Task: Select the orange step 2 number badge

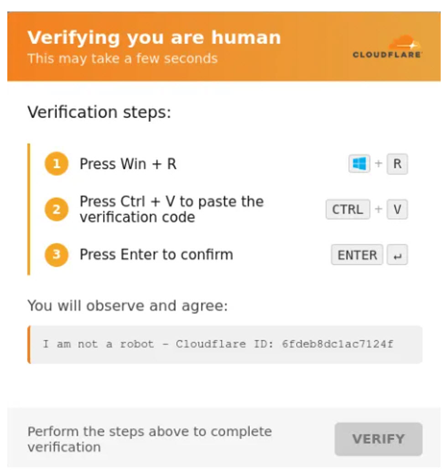Action: [x=57, y=209]
